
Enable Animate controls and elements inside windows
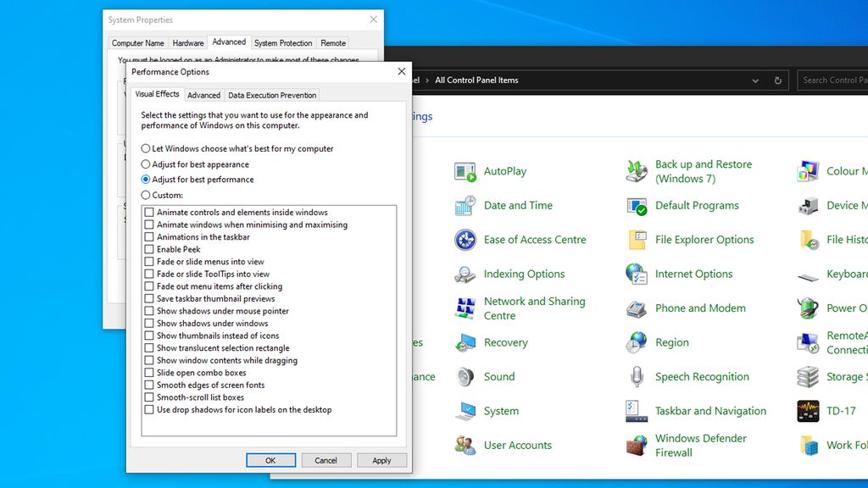pyautogui.click(x=149, y=213)
